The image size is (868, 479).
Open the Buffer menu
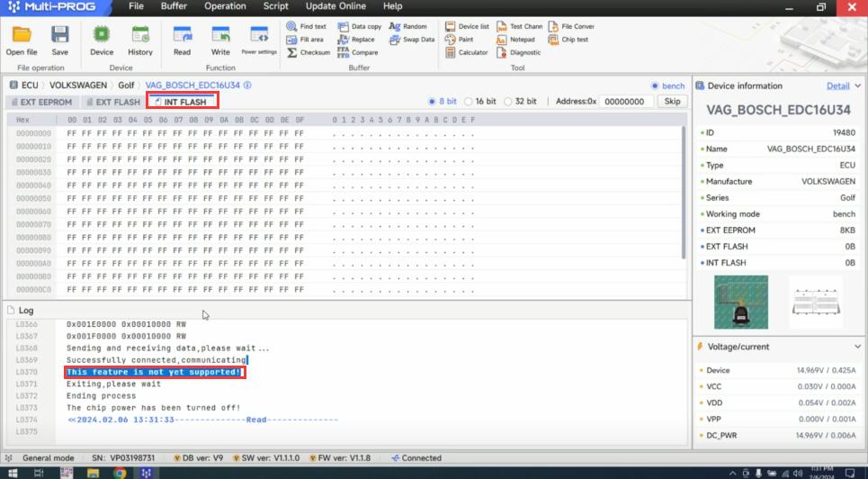pyautogui.click(x=174, y=6)
